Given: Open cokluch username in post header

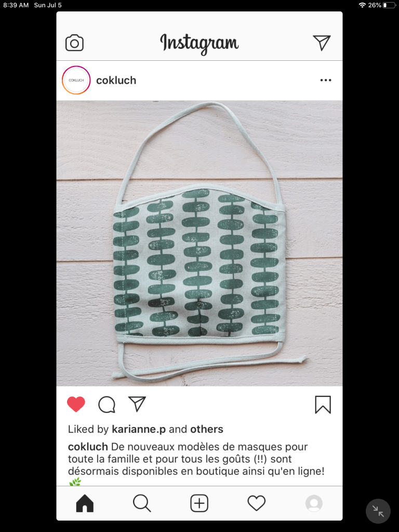Looking at the screenshot, I should (116, 81).
